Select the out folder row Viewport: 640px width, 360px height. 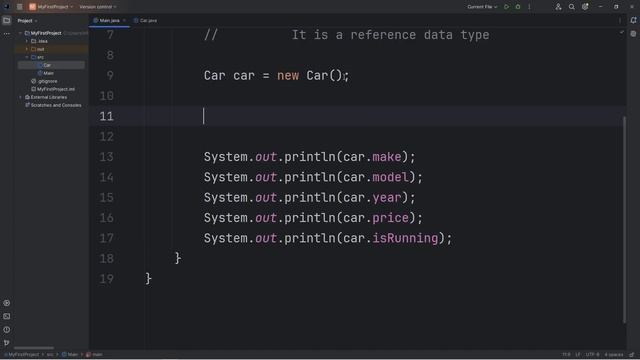(51, 49)
